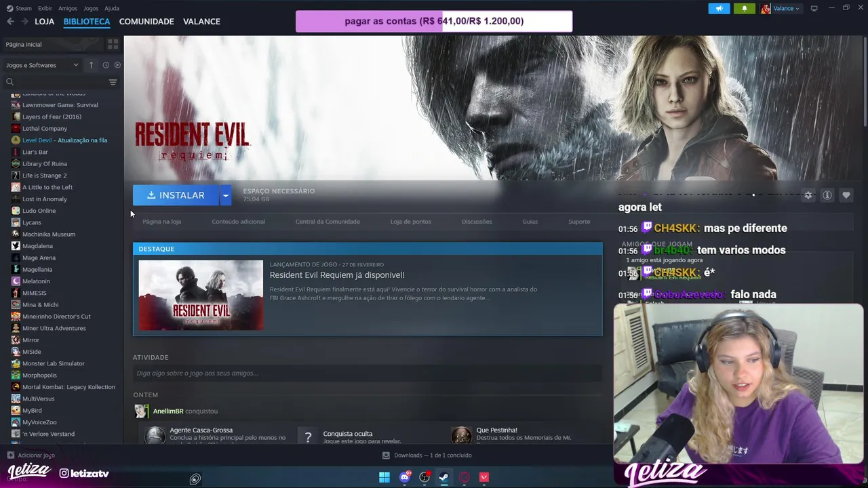
Task: Click Agente Casca-Grossa achievement
Action: point(201,430)
